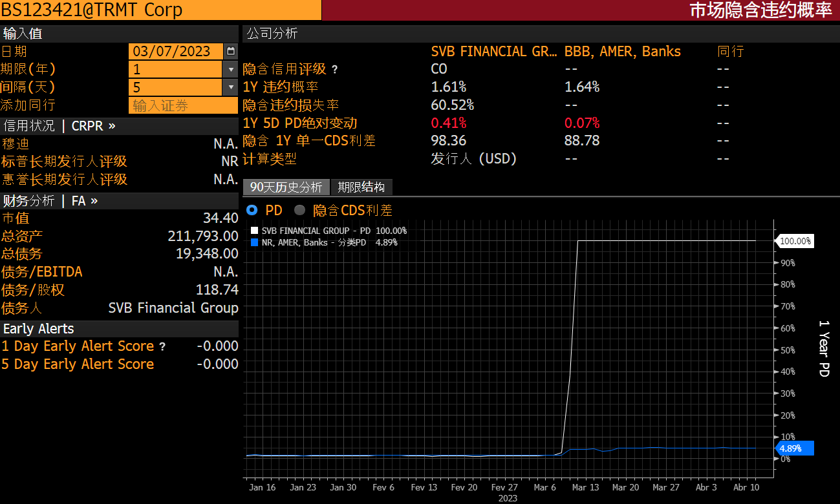Click blue legend square for NR AMER Banks
840x504 pixels.
(x=255, y=243)
